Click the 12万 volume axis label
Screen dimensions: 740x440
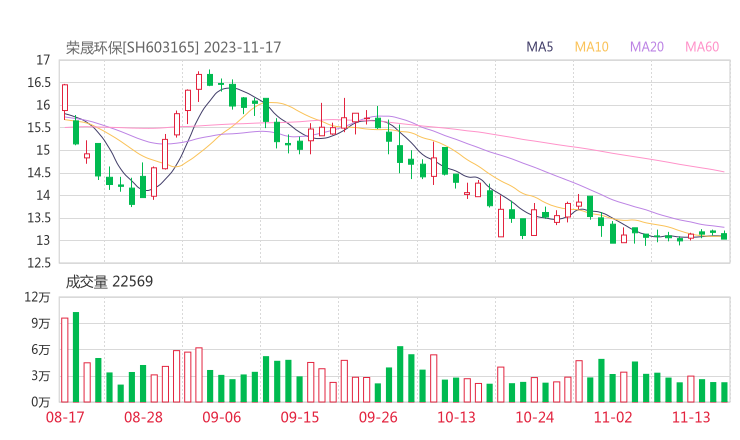click(37, 297)
